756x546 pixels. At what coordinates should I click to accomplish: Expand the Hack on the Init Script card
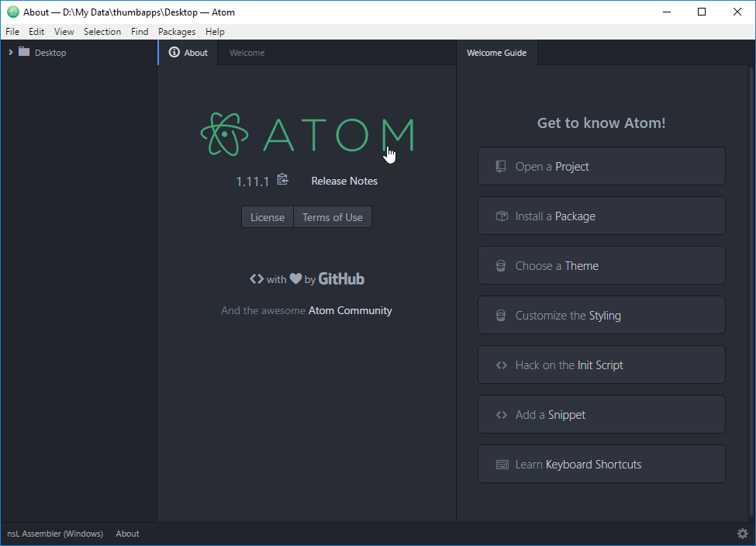601,365
